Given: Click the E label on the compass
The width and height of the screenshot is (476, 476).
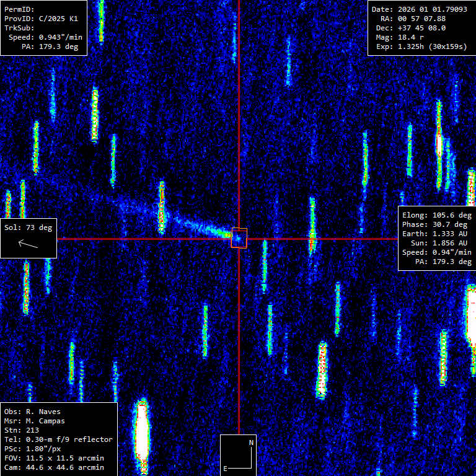Looking at the screenshot, I should pyautogui.click(x=226, y=469).
